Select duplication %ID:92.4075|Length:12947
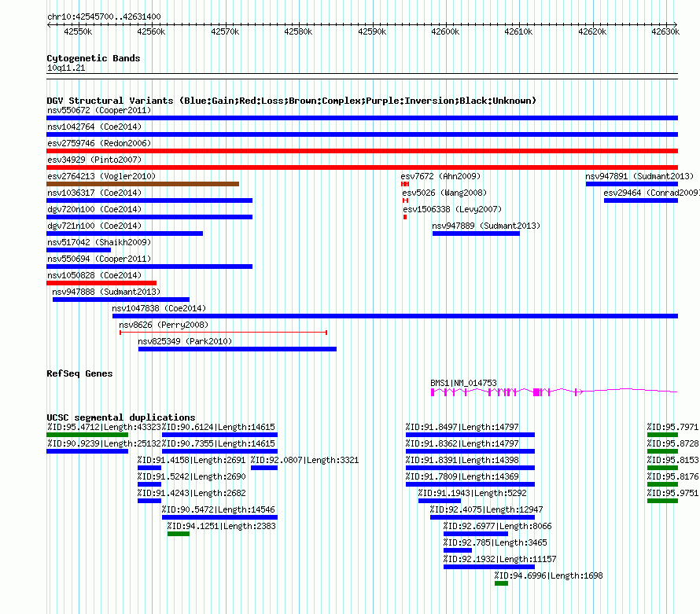 [487, 509]
